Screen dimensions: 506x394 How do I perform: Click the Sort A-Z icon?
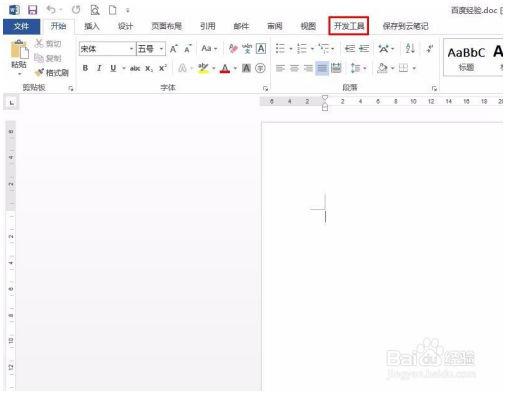410,49
